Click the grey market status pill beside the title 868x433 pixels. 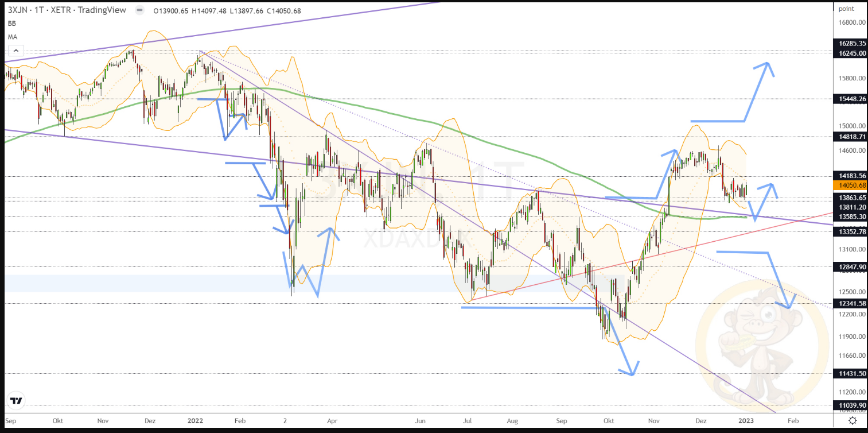[139, 10]
